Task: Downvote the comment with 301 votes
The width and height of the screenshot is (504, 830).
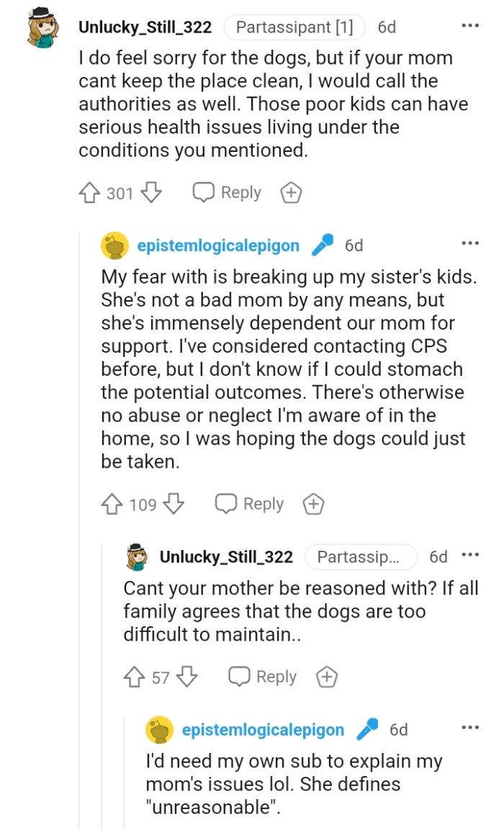Action: 151,193
